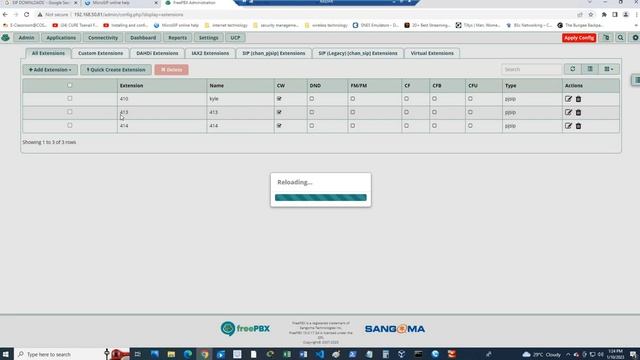This screenshot has width=640, height=360.
Task: Open the columns chooser dropdown
Action: point(609,69)
